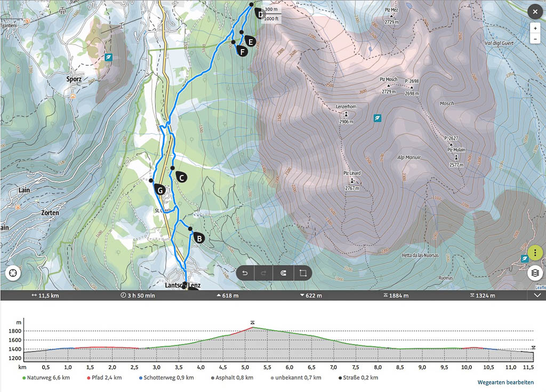Open the map layers stack button
Image resolution: width=546 pixels, height=392 pixels.
point(535,273)
